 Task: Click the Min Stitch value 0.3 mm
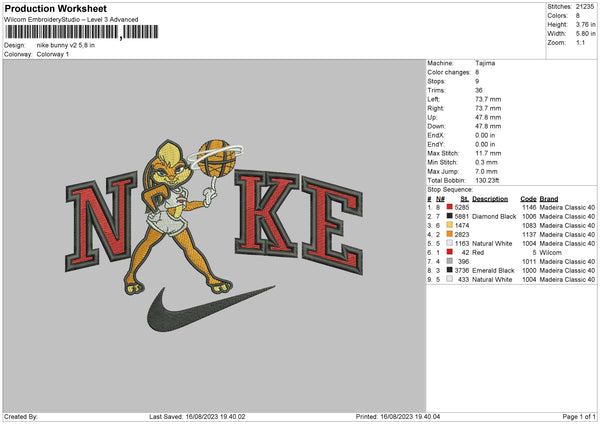pyautogui.click(x=486, y=162)
